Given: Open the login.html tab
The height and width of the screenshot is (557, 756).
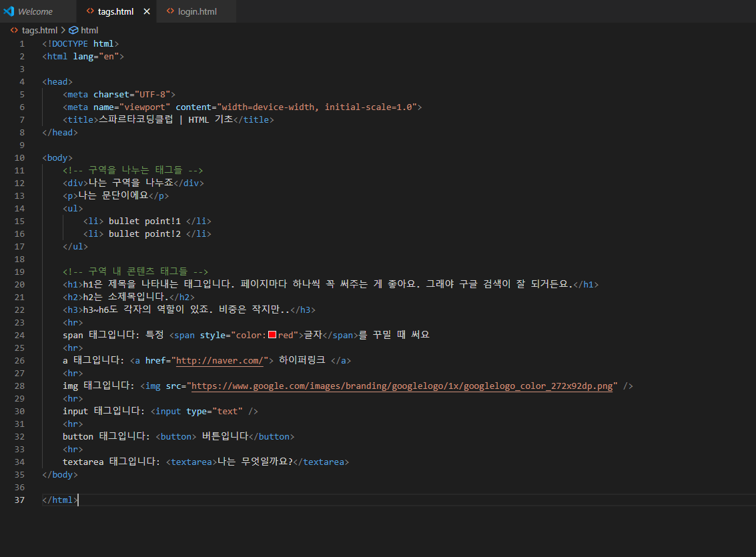Looking at the screenshot, I should click(x=198, y=11).
